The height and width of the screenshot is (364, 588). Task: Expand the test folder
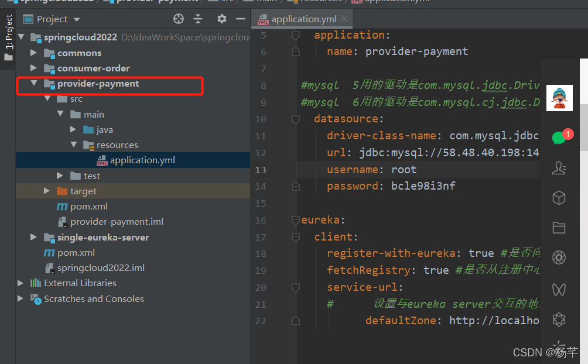tap(60, 176)
